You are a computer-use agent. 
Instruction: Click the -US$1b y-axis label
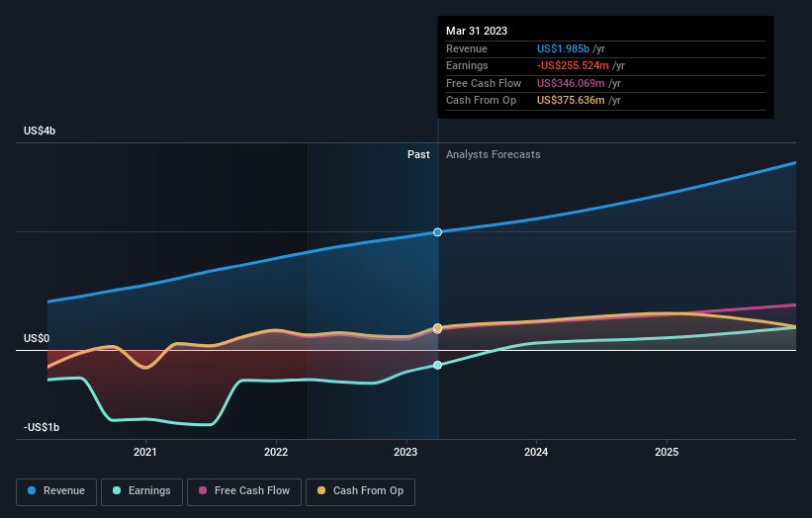42,427
